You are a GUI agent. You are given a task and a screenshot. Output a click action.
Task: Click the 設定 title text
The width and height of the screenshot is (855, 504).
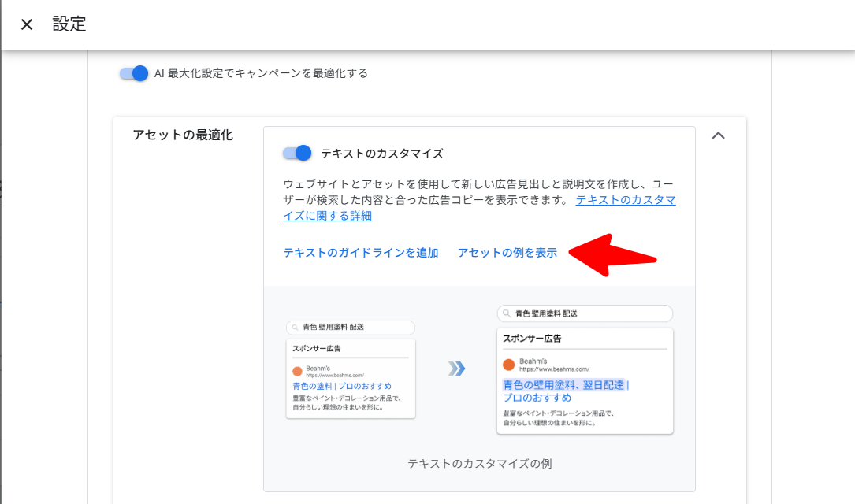pos(69,24)
